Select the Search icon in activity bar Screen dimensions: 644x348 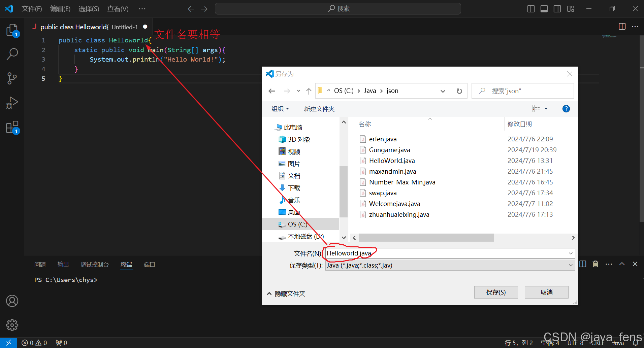pos(12,54)
